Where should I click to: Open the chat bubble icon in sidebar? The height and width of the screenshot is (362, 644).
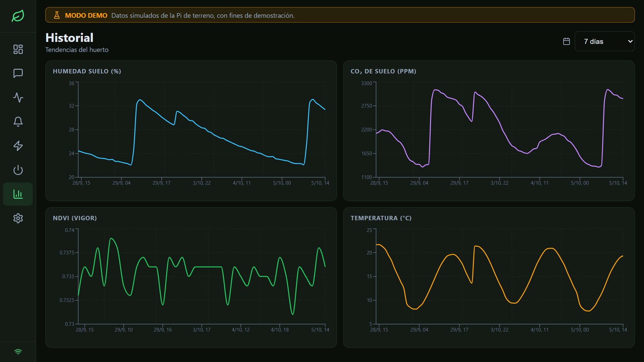18,73
